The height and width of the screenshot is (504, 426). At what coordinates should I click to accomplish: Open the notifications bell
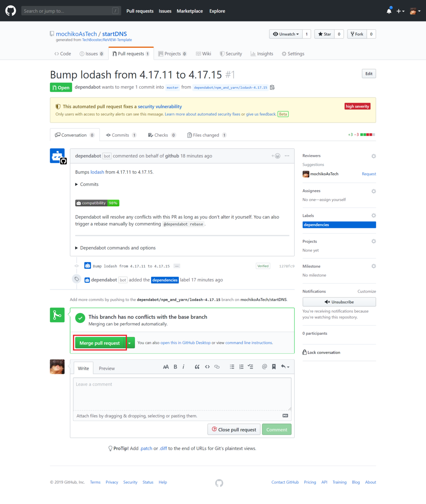point(389,11)
